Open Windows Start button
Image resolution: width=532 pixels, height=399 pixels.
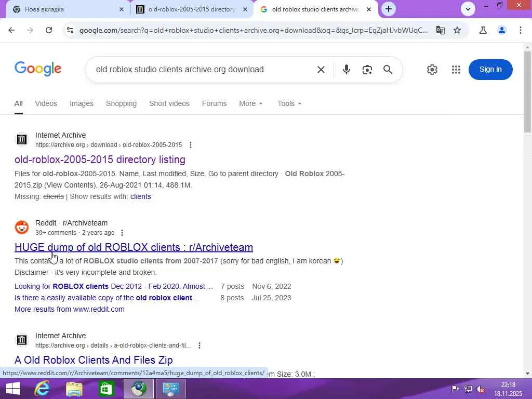[x=13, y=389]
